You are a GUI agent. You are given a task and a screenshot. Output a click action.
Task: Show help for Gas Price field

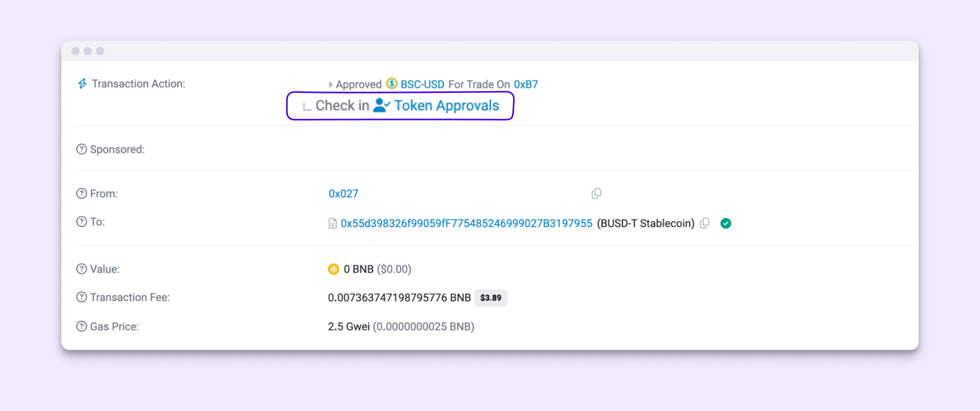click(x=82, y=326)
